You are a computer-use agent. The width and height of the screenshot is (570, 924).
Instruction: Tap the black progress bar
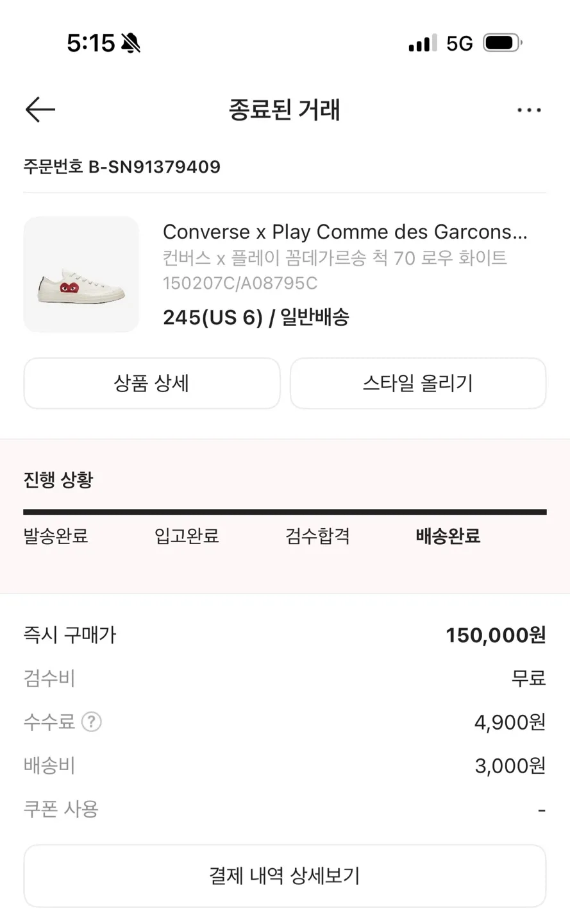point(285,512)
